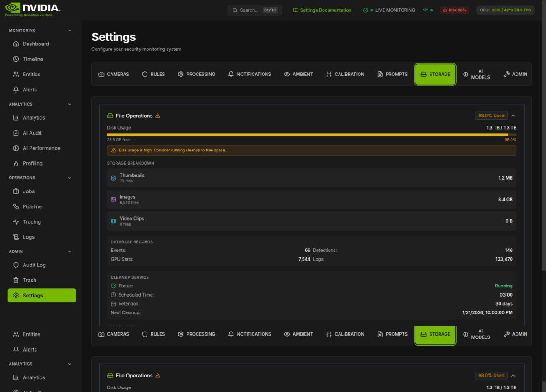Collapse the File Operations panel chevron

(513, 116)
